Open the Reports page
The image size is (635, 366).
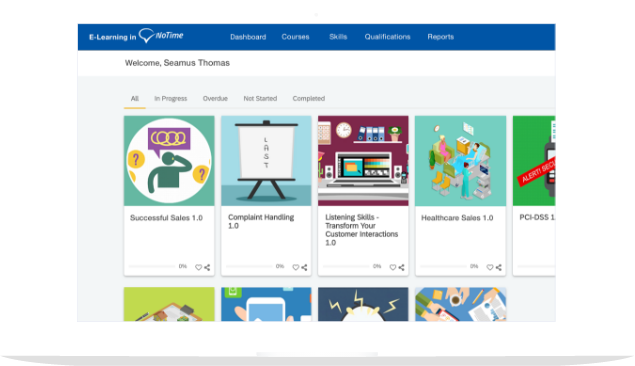coord(441,37)
